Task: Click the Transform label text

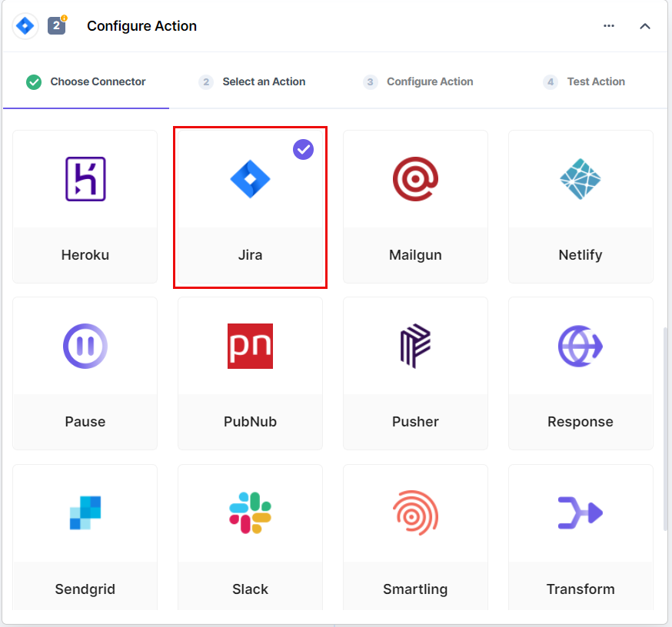Action: click(581, 589)
